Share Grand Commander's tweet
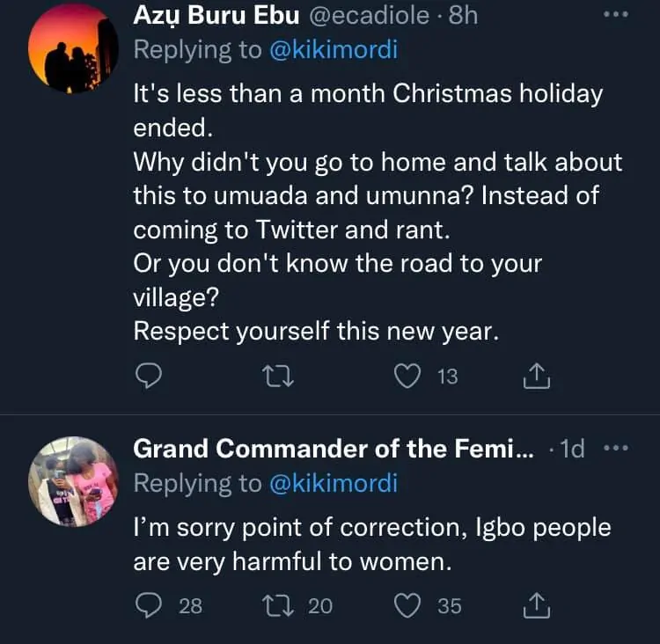 point(536,605)
